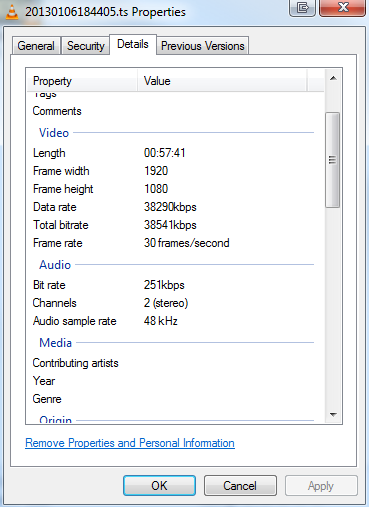Image resolution: width=369 pixels, height=507 pixels.
Task: Click the scrollbar down arrow
Action: [333, 414]
